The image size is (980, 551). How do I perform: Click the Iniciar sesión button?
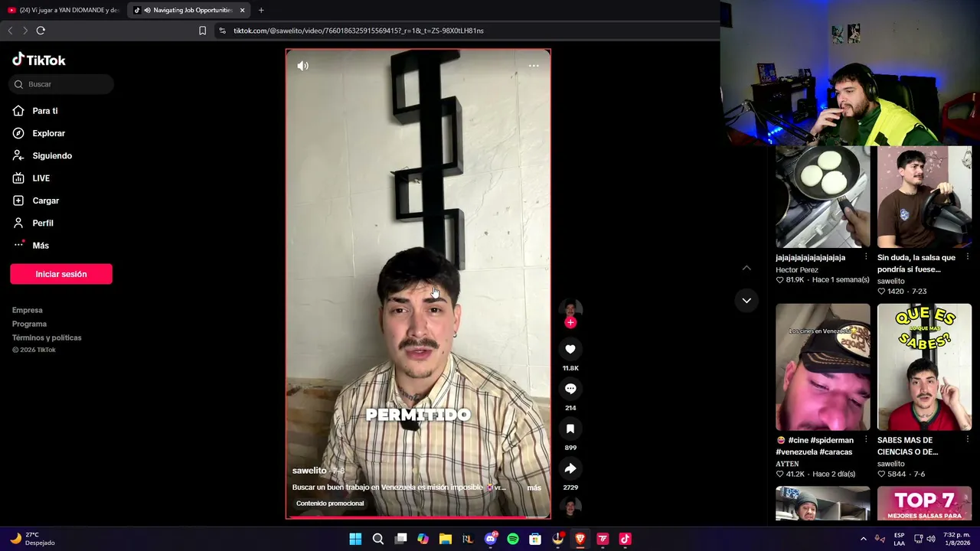click(61, 274)
